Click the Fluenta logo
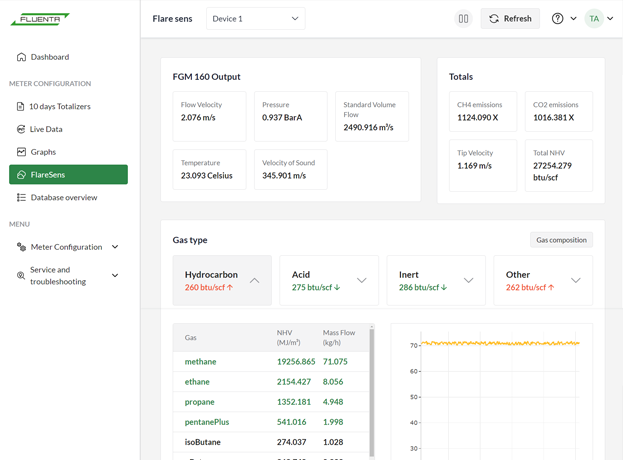Screen dimensions: 623x460 click(x=40, y=19)
